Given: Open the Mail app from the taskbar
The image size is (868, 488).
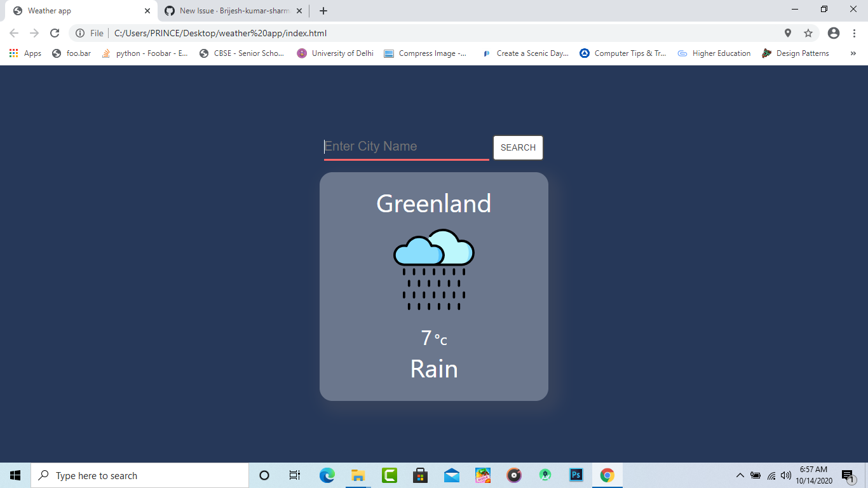Looking at the screenshot, I should (x=451, y=475).
